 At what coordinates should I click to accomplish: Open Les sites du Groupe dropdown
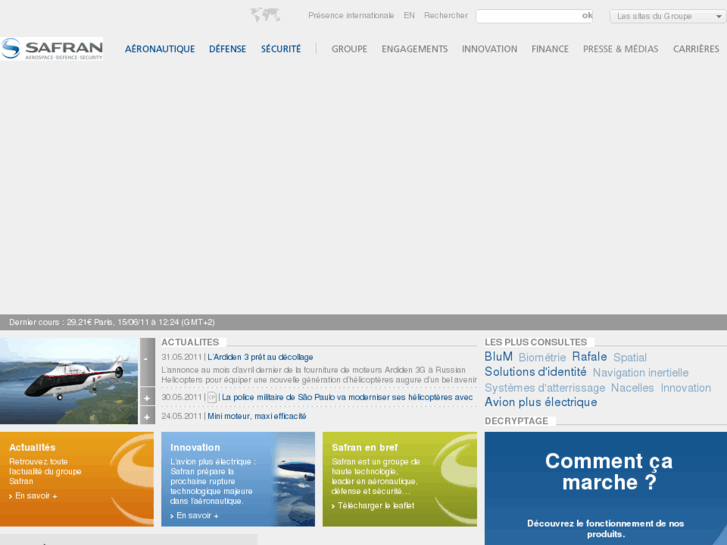tap(667, 16)
